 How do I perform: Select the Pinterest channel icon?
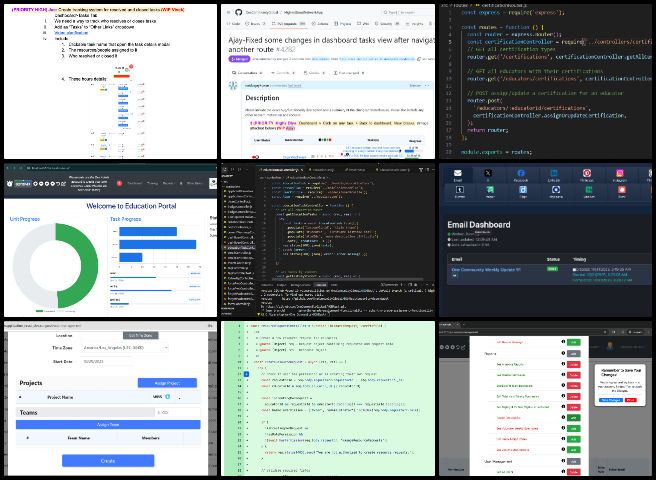(587, 173)
